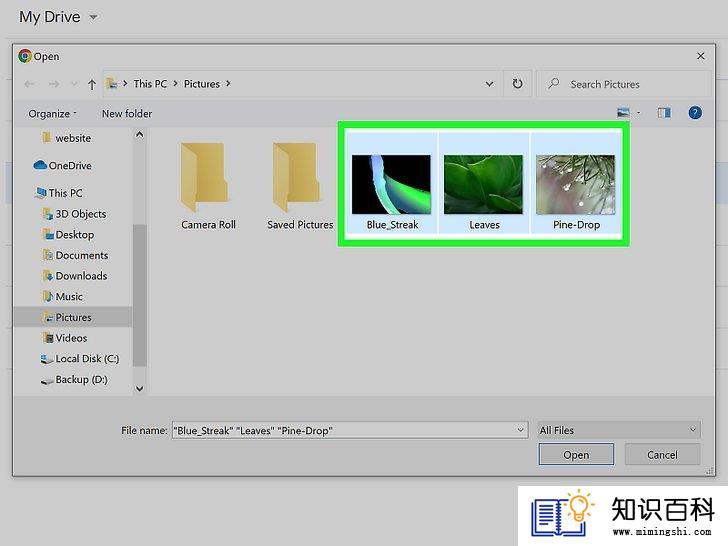Focus the Search Pictures field
This screenshot has width=728, height=546.
[624, 84]
